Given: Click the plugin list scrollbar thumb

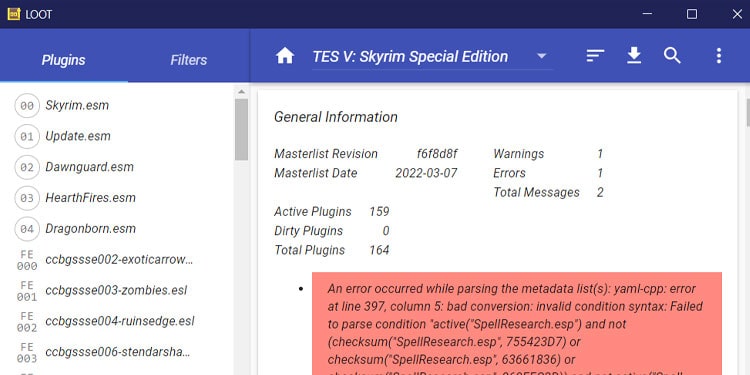Looking at the screenshot, I should (241, 130).
